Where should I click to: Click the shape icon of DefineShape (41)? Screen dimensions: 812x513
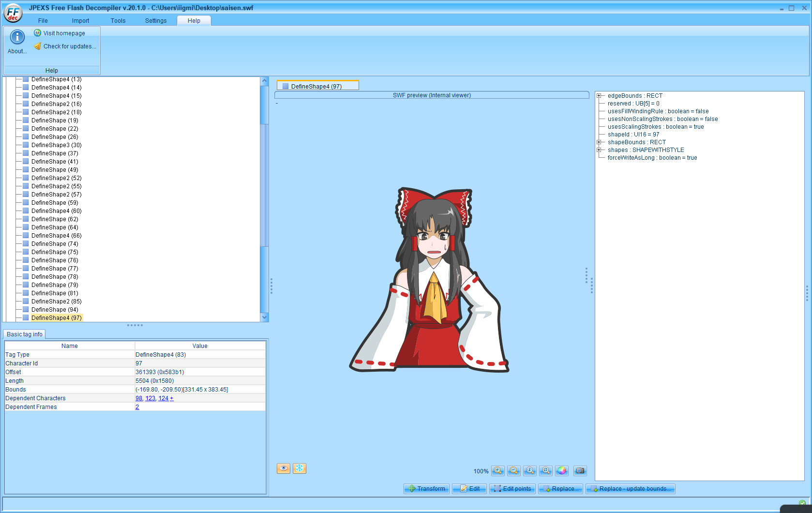tap(26, 162)
